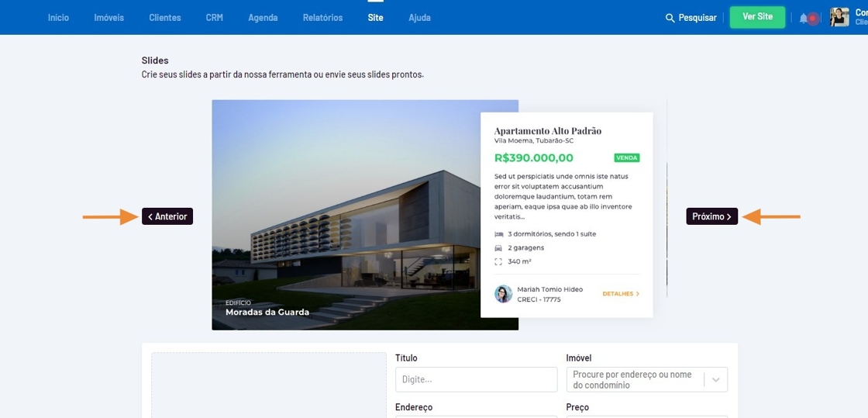Switch to the Agenda section

coord(263,18)
